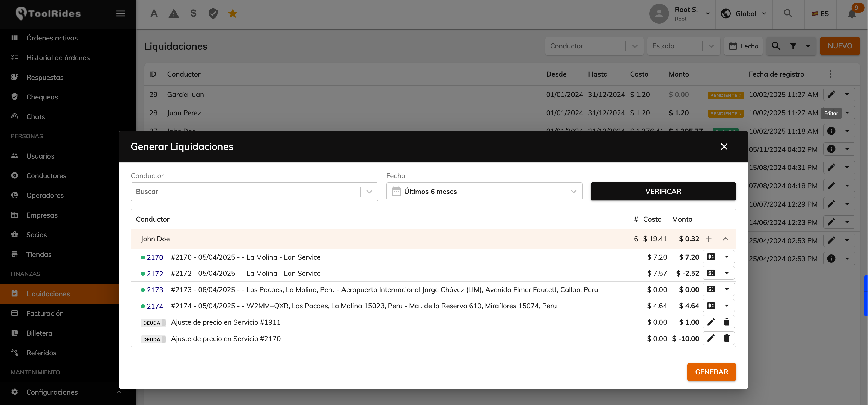This screenshot has width=868, height=405.
Task: Edit liquidation row 29 García Juan with pencil
Action: 831,95
